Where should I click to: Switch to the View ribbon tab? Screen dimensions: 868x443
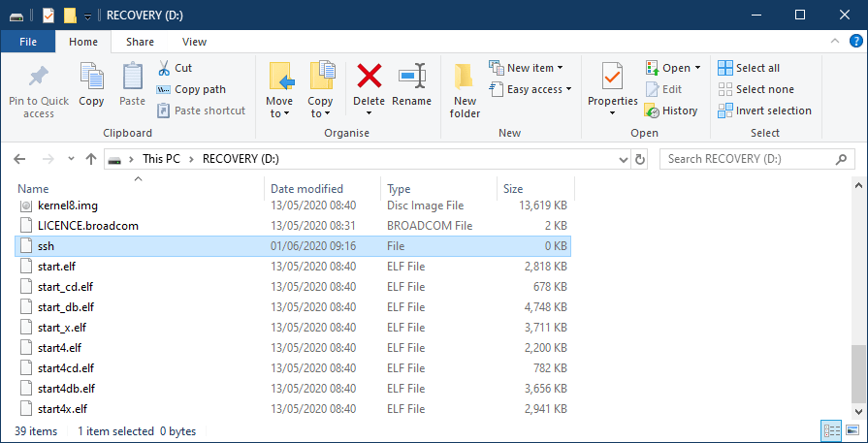(x=194, y=42)
